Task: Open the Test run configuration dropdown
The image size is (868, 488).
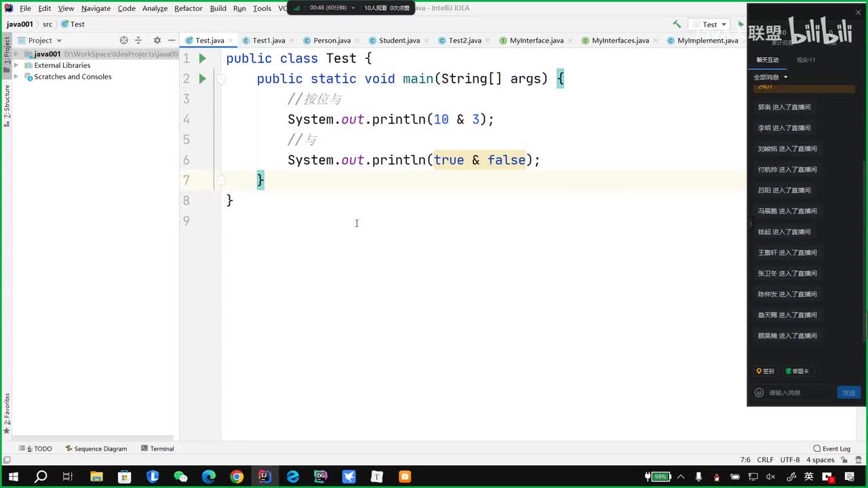Action: pos(710,24)
